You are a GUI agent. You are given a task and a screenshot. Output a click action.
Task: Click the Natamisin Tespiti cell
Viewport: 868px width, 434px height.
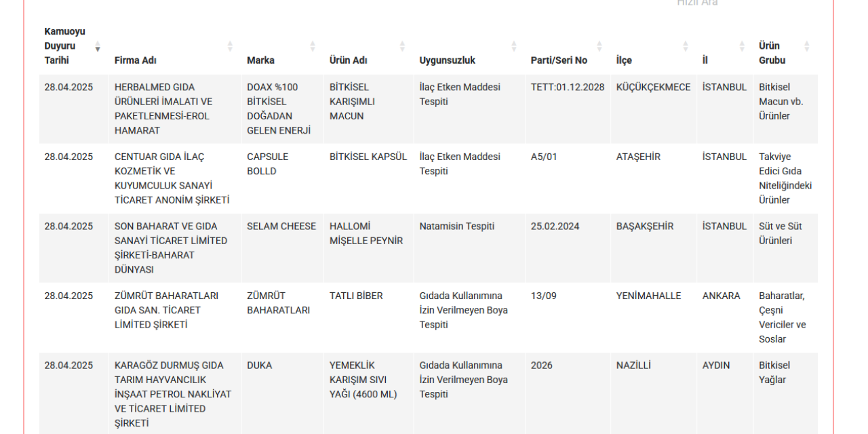click(457, 226)
